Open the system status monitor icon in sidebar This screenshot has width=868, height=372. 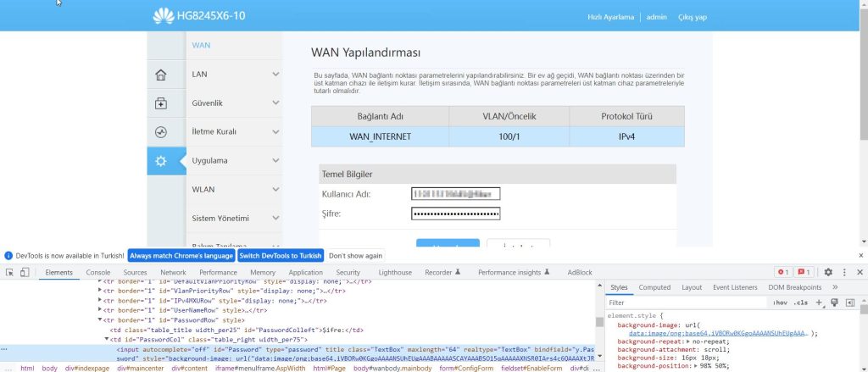[160, 132]
